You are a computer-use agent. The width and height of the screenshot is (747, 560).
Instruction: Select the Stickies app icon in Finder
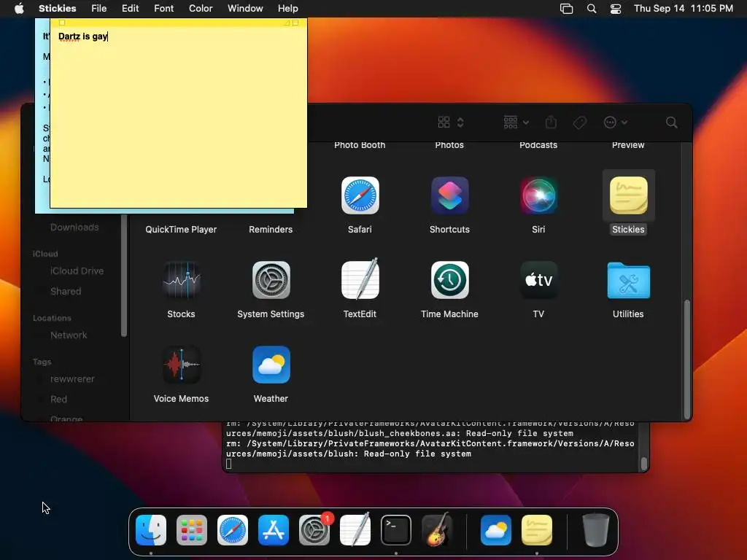(628, 195)
